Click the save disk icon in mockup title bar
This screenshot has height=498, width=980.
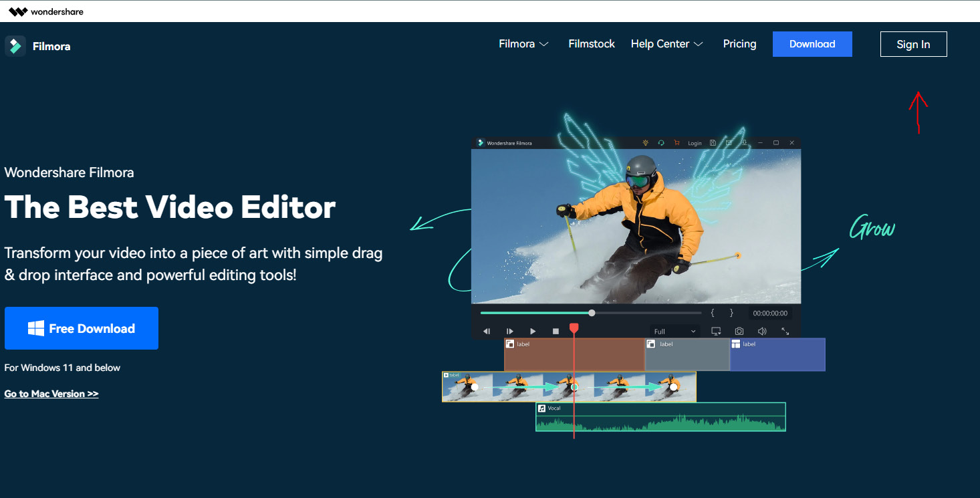click(x=713, y=143)
